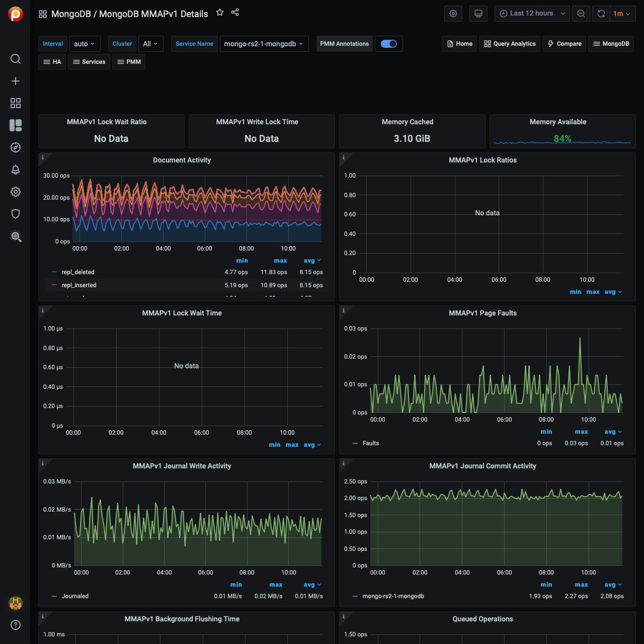Open the Services menu

tap(89, 62)
